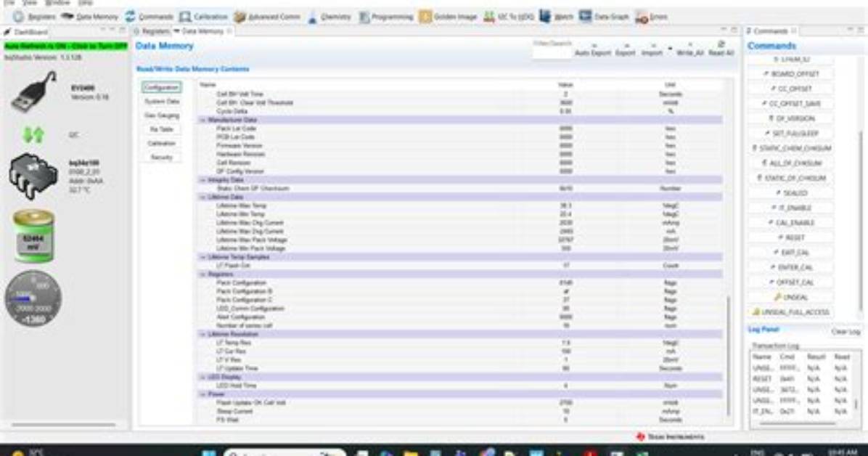Open the Window menu
The height and width of the screenshot is (456, 868).
(x=57, y=3)
